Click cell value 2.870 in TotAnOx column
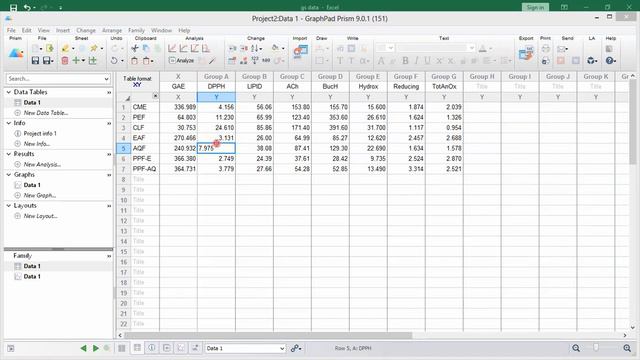The width and height of the screenshot is (640, 360). [x=444, y=158]
